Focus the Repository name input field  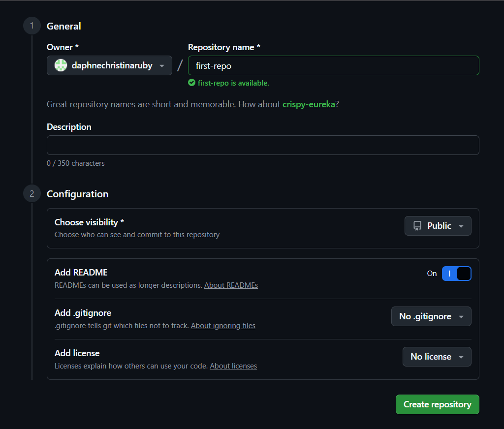coord(333,65)
